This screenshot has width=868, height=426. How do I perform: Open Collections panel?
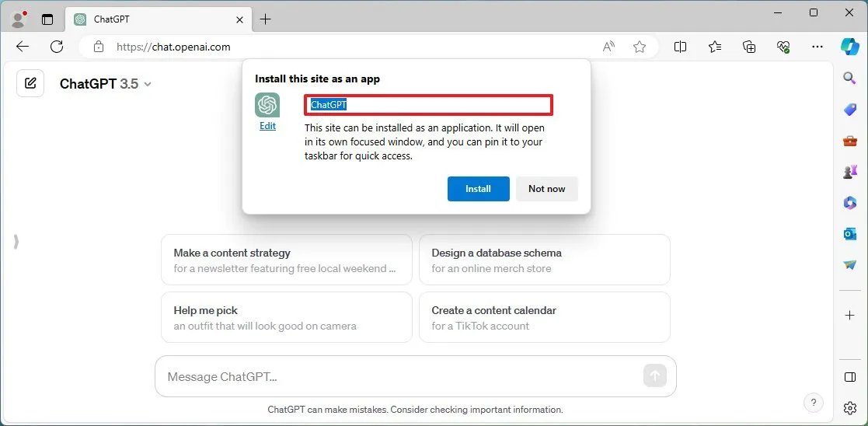(x=749, y=47)
